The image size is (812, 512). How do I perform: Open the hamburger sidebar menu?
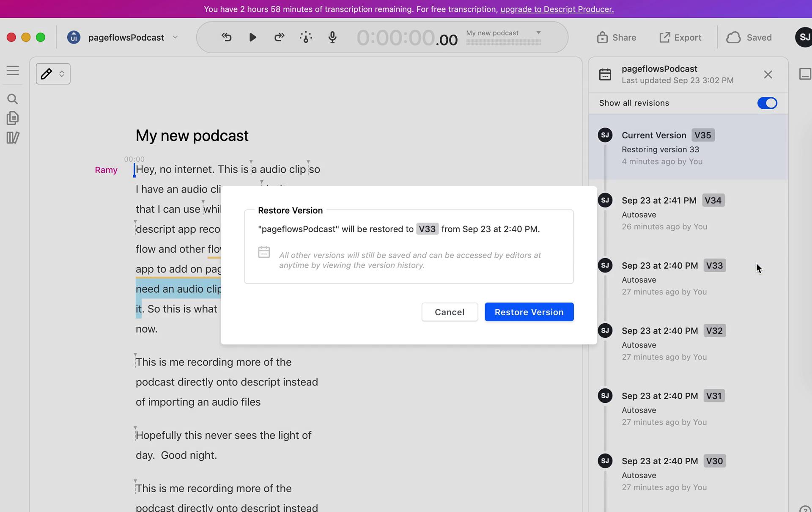13,71
